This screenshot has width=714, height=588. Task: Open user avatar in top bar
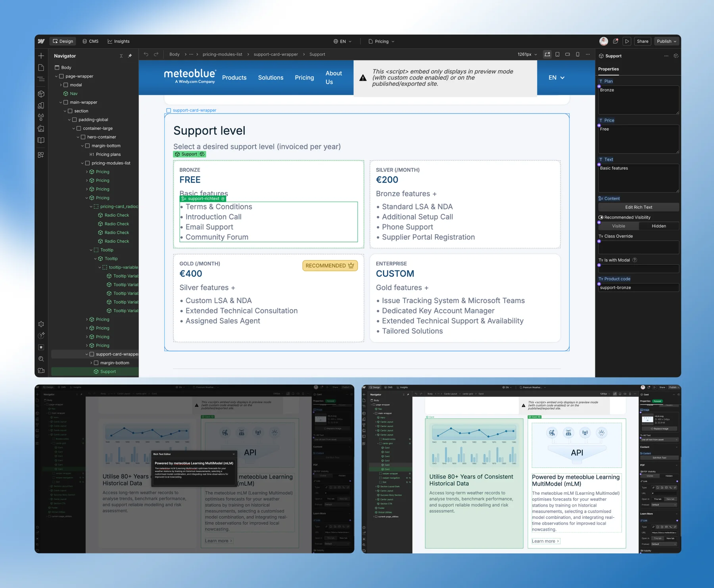coord(604,41)
